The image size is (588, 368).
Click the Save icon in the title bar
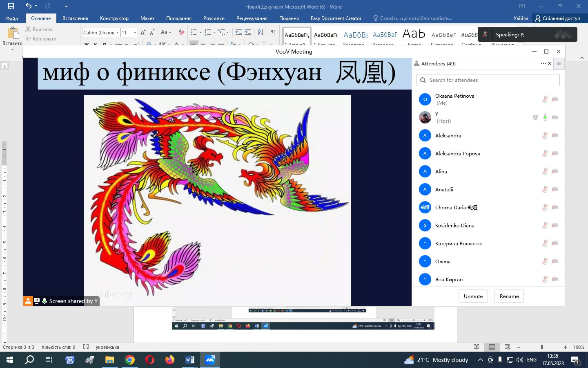click(x=11, y=6)
